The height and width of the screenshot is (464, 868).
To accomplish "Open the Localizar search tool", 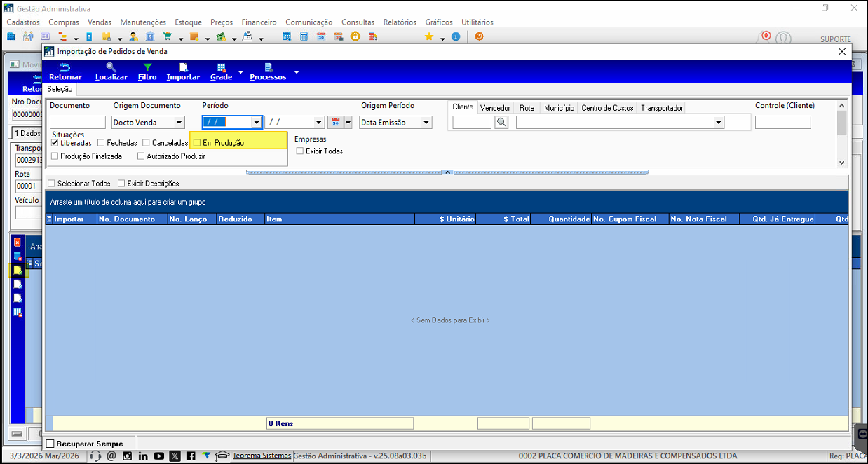I will (x=111, y=71).
